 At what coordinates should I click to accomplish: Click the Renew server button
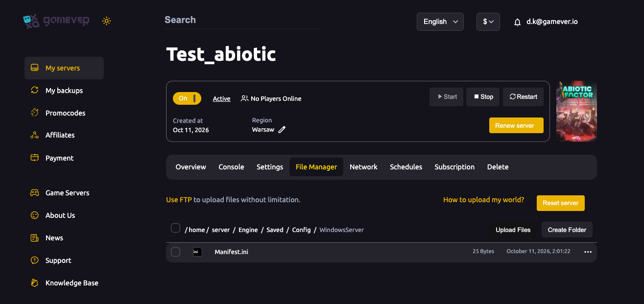pyautogui.click(x=516, y=125)
